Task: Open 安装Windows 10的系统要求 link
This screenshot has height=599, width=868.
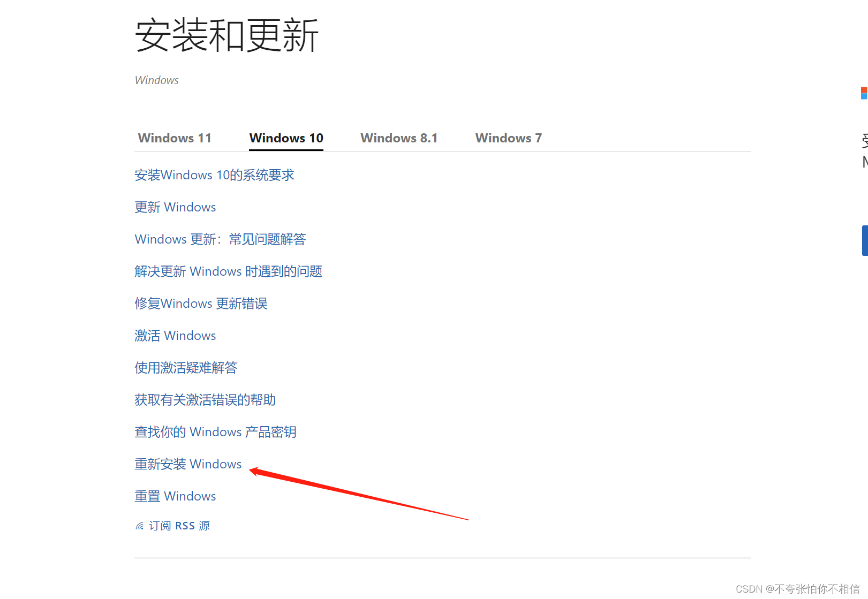Action: point(214,175)
